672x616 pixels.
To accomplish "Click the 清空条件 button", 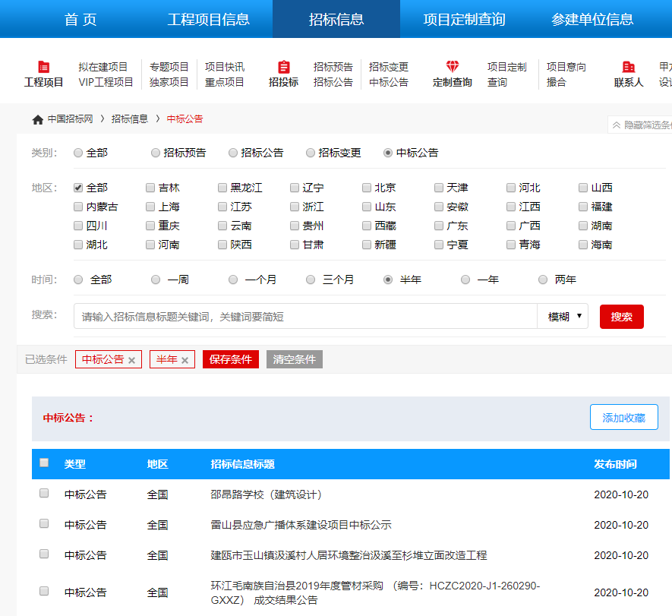I will click(295, 359).
